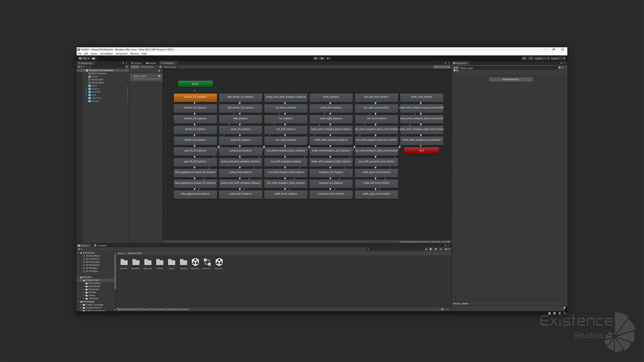Screen dimensions: 644x362
Task: Click the Step frame button in the toolbar
Action: coord(328,58)
